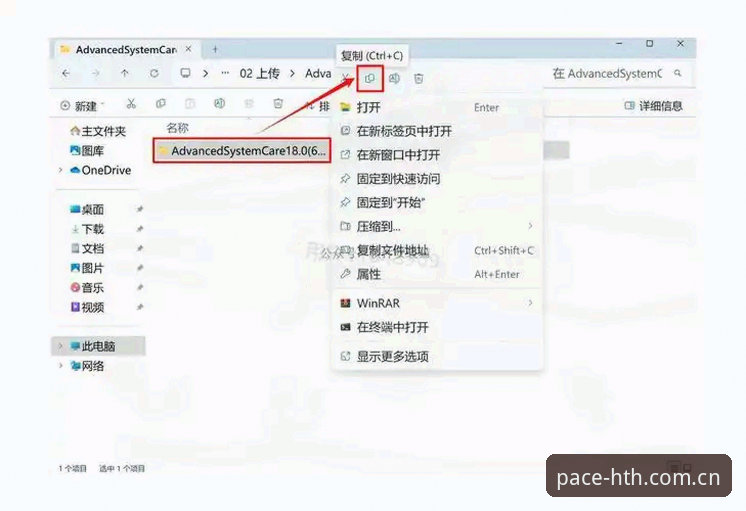Image resolution: width=746 pixels, height=511 pixels.
Task: Click the chevron after the monitor icon
Action: [x=206, y=73]
